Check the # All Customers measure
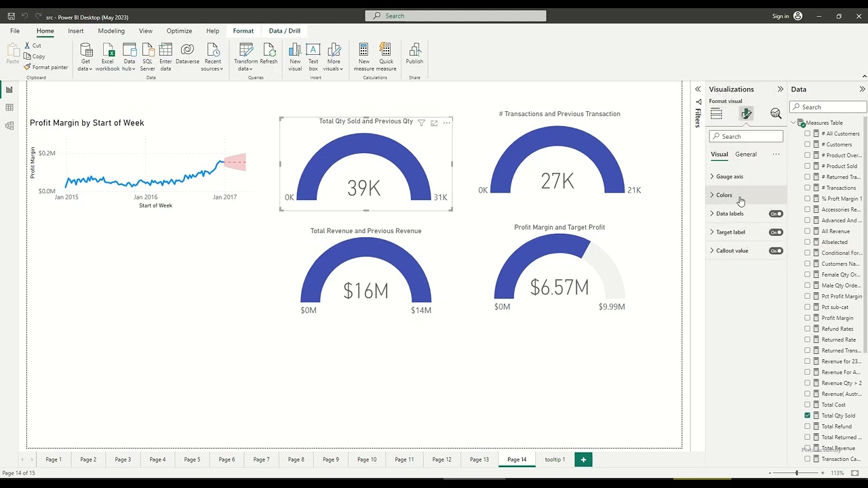 807,134
